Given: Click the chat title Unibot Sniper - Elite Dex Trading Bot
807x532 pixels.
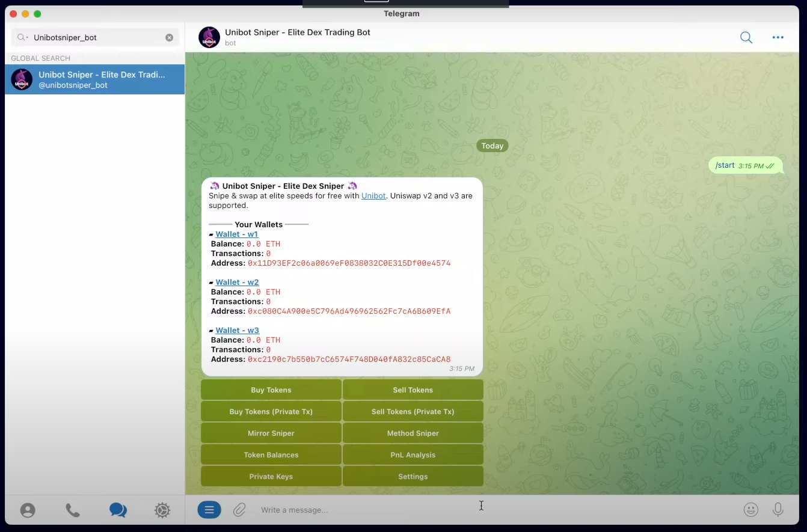Looking at the screenshot, I should click(298, 32).
